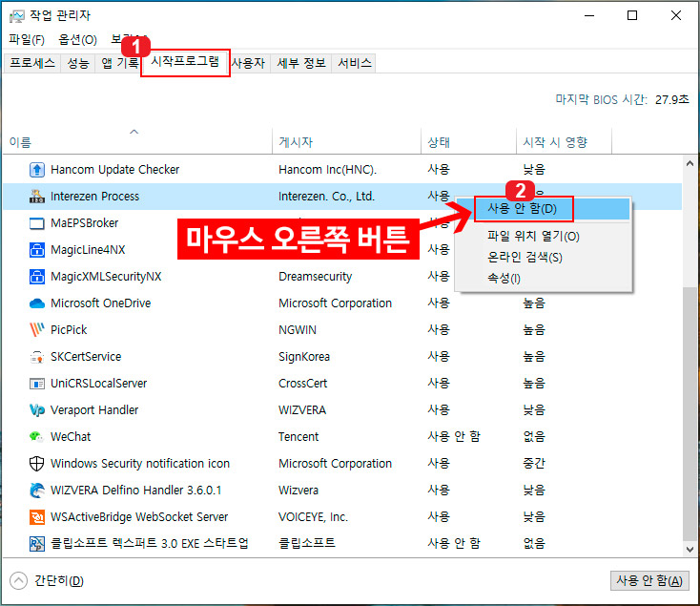Image resolution: width=700 pixels, height=606 pixels.
Task: Click the UniCRSLocalServer icon
Action: [x=36, y=384]
